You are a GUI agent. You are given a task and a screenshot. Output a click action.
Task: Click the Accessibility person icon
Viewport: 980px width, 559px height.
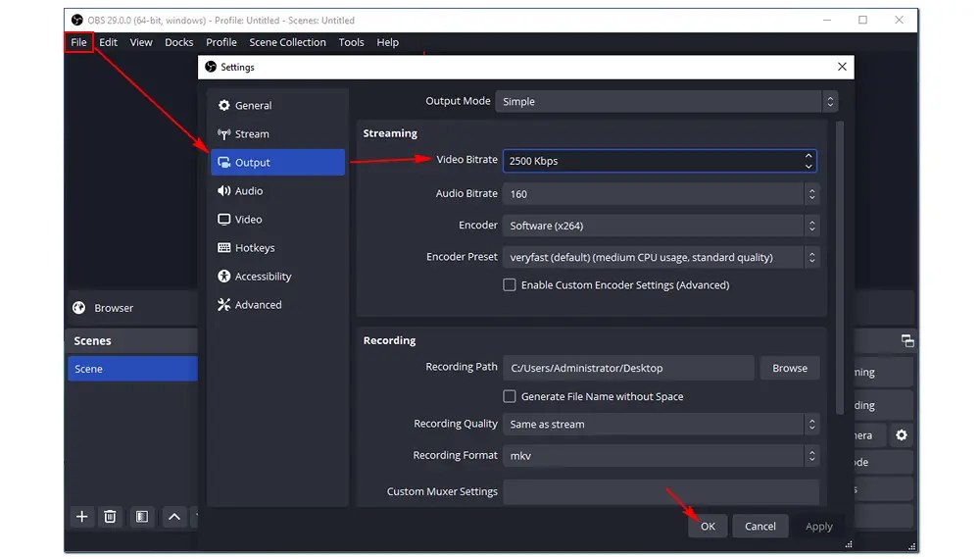[223, 277]
